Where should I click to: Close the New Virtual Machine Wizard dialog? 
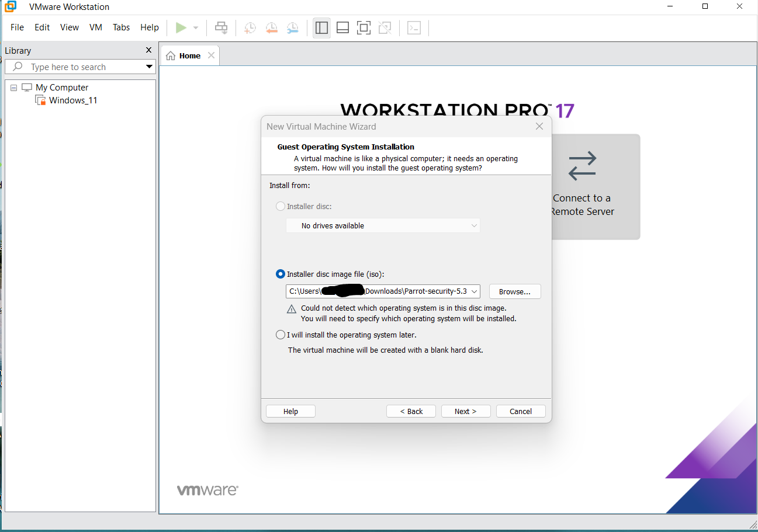pos(539,126)
